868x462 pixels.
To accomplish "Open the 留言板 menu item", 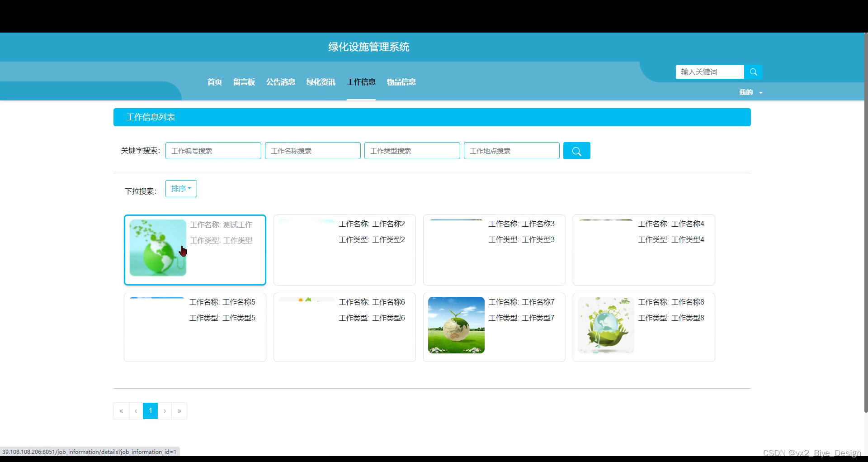I will click(x=244, y=82).
